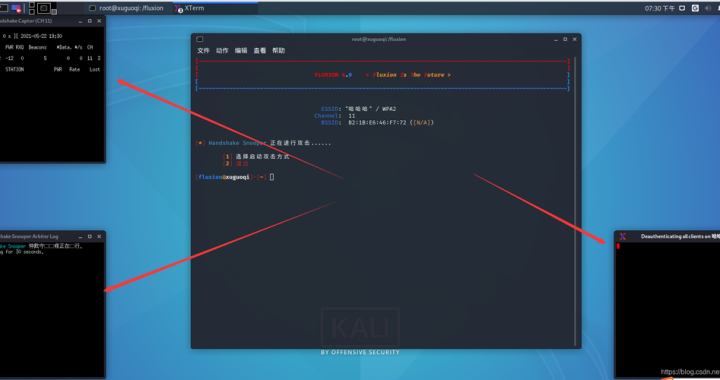Click the fluxion command prompt input

[272, 177]
